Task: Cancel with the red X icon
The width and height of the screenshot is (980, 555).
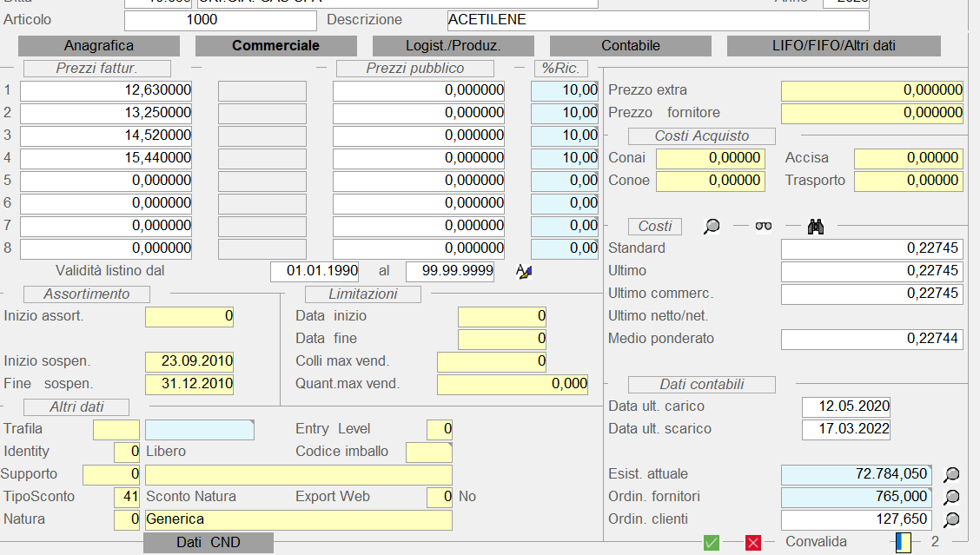Action: coord(753,543)
